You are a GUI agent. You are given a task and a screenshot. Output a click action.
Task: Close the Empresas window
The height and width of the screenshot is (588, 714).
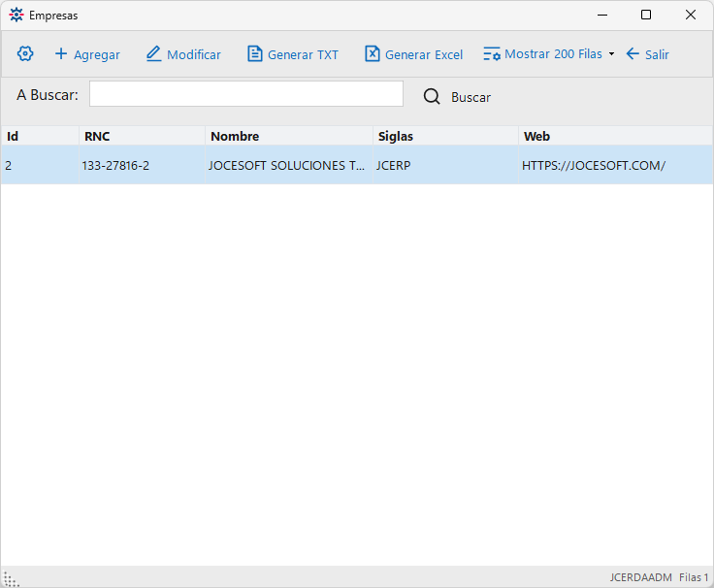coord(691,15)
